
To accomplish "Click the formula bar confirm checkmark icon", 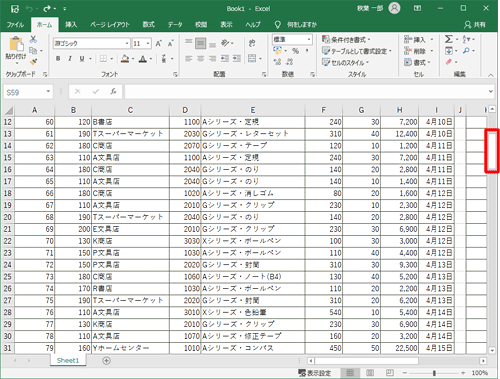I will [96, 91].
